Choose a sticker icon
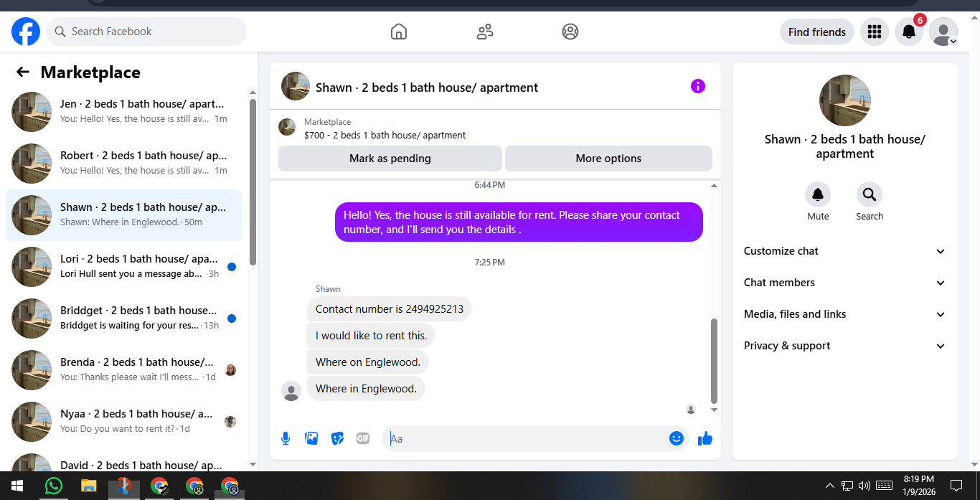The width and height of the screenshot is (980, 500). [x=337, y=438]
